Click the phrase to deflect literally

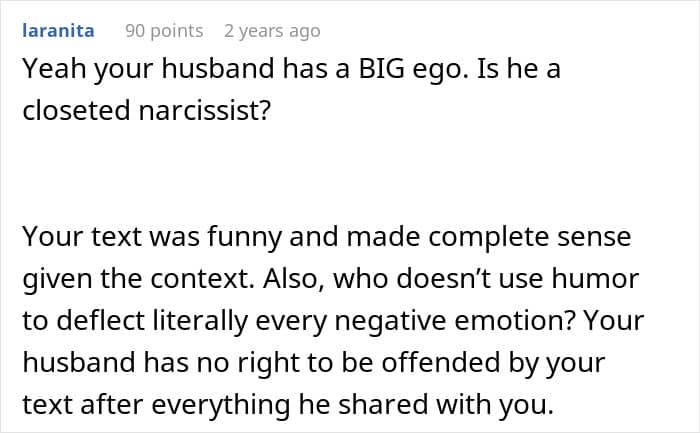tap(135, 321)
